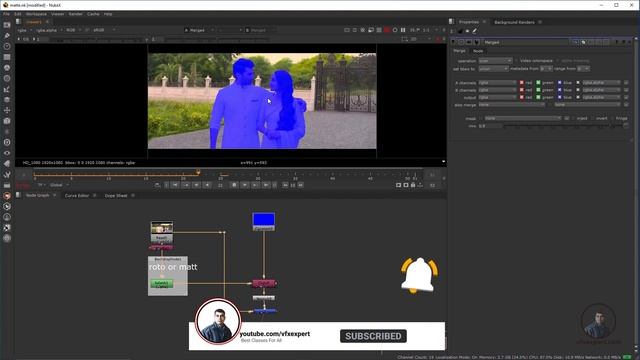
Task: Click the stop playback button
Action: 234,185
